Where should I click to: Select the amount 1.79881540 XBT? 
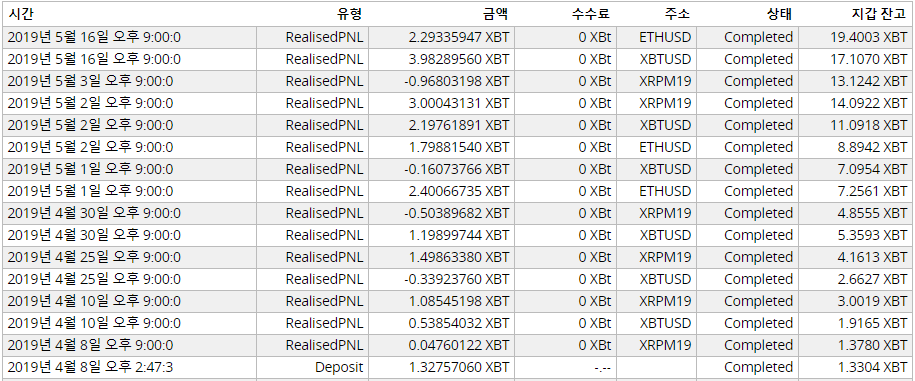[x=459, y=148]
